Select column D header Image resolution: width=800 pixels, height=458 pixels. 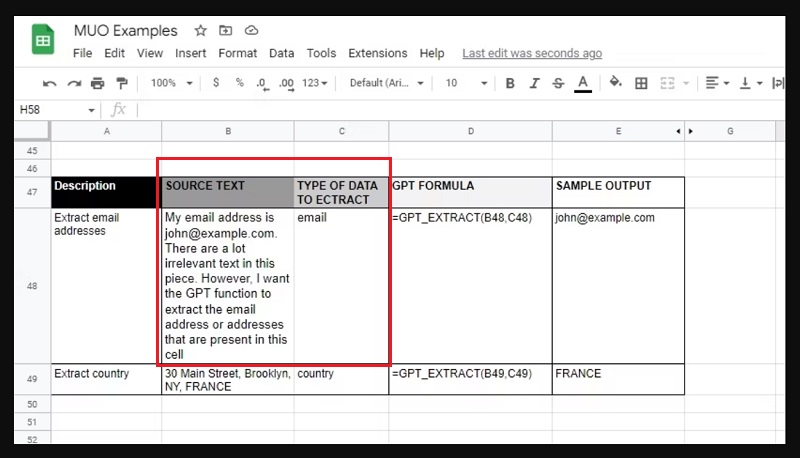470,131
